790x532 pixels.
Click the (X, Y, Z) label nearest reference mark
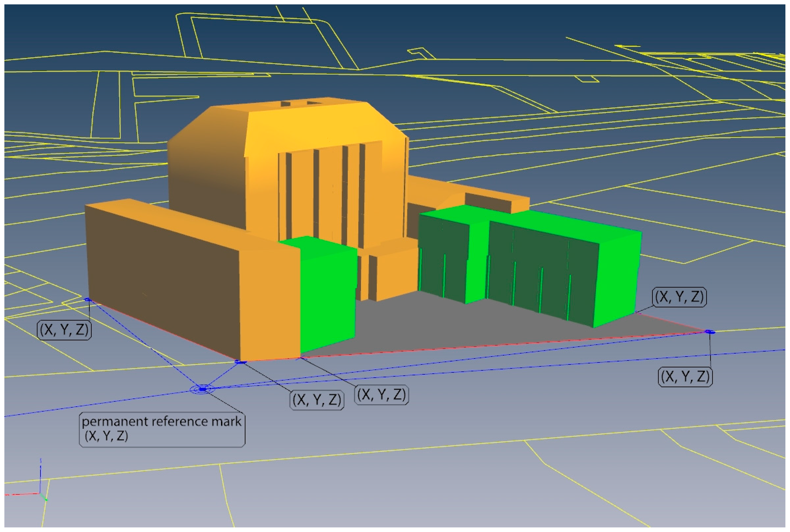[x=317, y=400]
